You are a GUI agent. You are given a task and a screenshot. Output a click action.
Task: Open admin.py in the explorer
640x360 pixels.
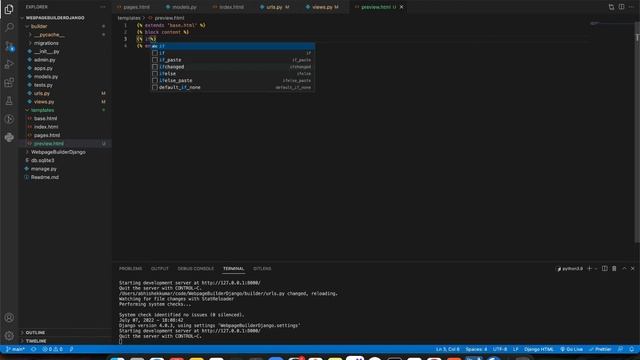click(x=44, y=60)
